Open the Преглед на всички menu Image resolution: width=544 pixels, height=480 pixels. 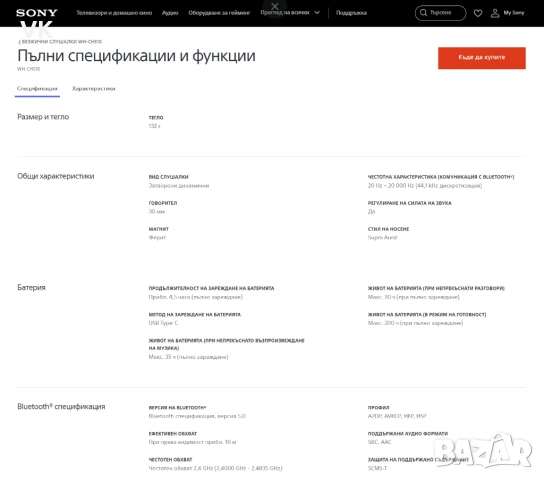[x=285, y=12]
